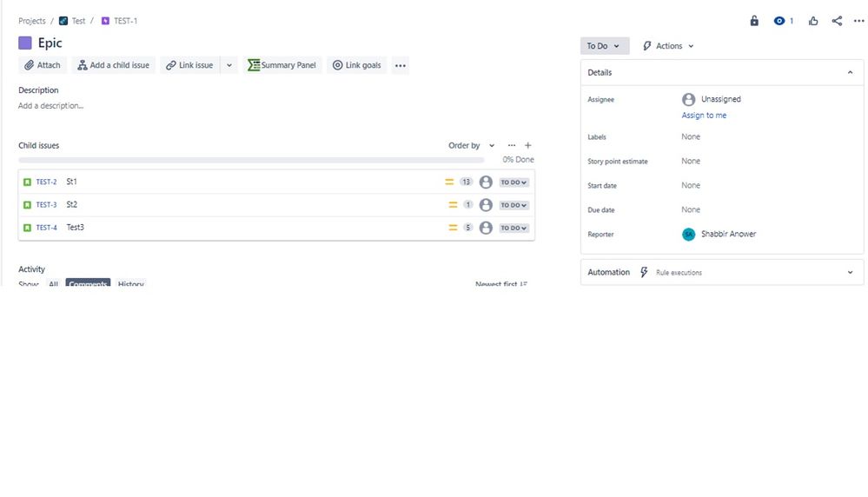Open the TO DO status dropdown for St2
This screenshot has width=868, height=497.
pos(514,205)
